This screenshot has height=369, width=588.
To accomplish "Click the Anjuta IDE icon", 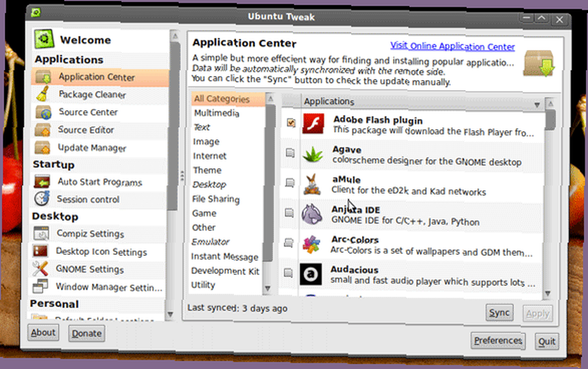I will coord(312,214).
